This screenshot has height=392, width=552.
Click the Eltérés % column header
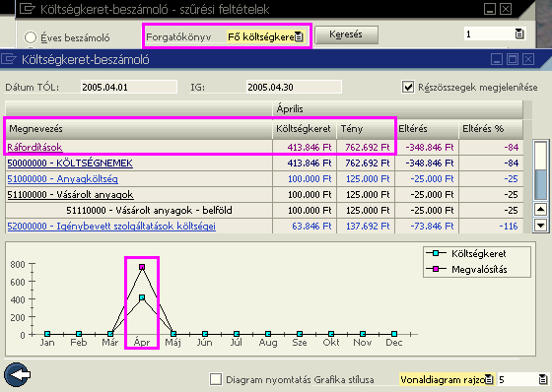[x=491, y=129]
